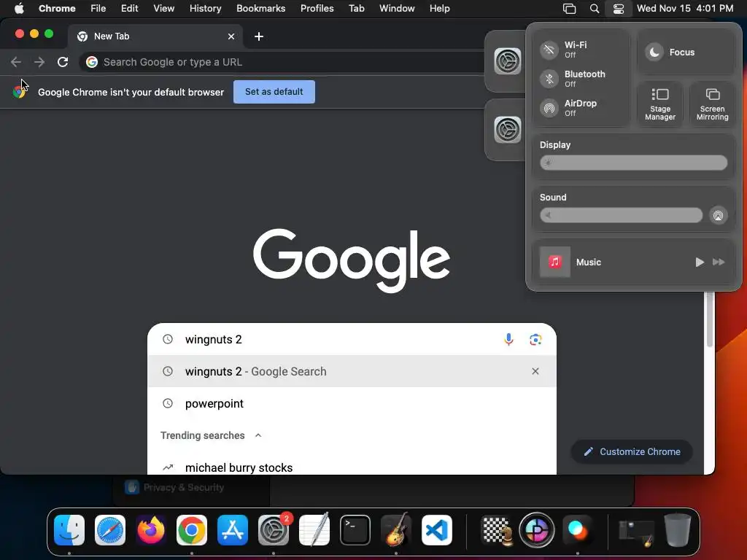Open Chess from the Dock

(496, 530)
